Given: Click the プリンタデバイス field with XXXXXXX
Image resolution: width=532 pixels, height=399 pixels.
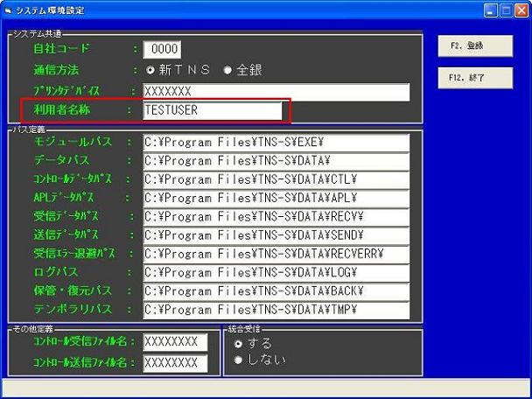Looking at the screenshot, I should [x=276, y=92].
